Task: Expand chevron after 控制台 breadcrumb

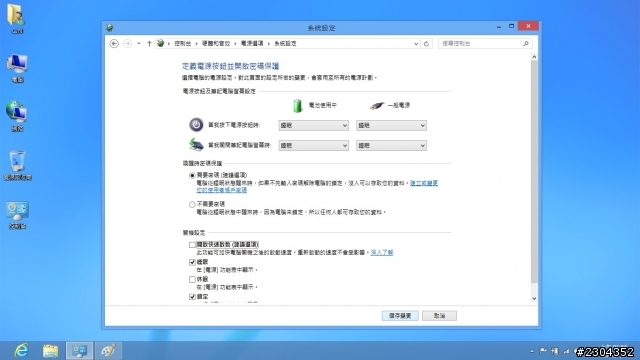Action: [196, 44]
